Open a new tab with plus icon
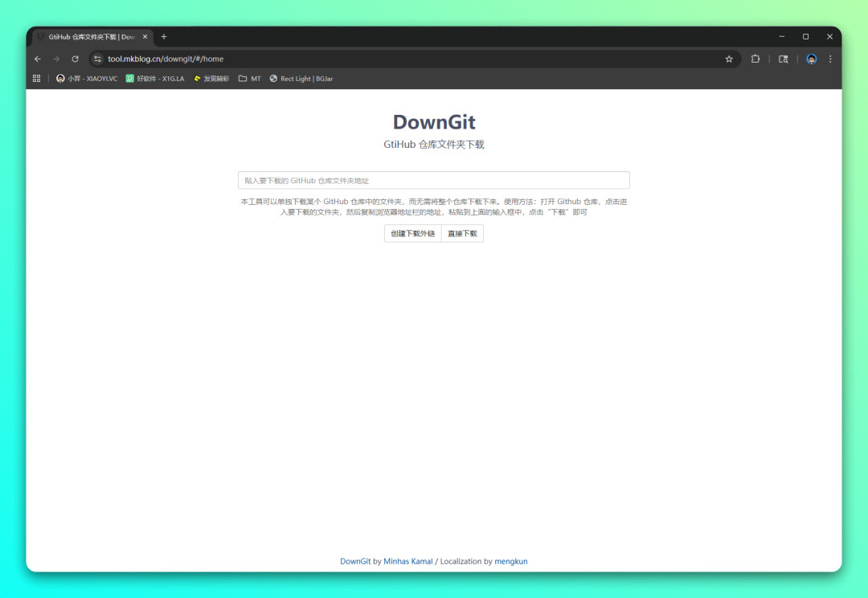Screen dimensions: 868x598 [164, 37]
